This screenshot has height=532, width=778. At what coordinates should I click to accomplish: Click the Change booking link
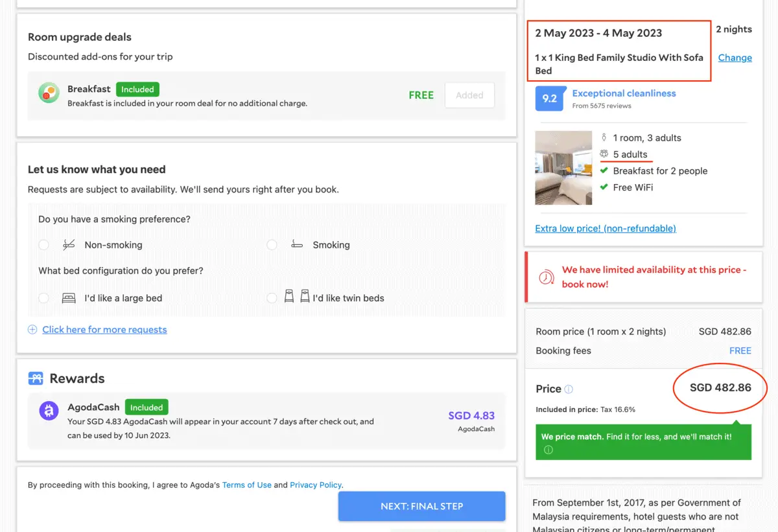[x=735, y=58]
